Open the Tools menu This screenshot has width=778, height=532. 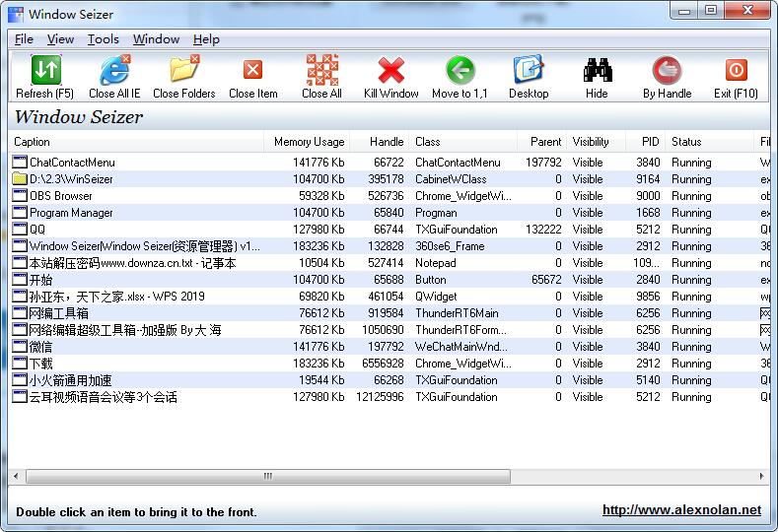pyautogui.click(x=104, y=39)
